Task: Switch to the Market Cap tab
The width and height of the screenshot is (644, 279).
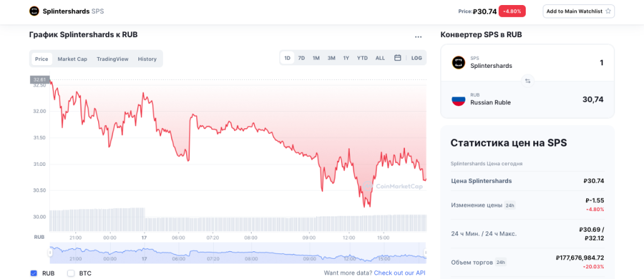Action: point(72,59)
